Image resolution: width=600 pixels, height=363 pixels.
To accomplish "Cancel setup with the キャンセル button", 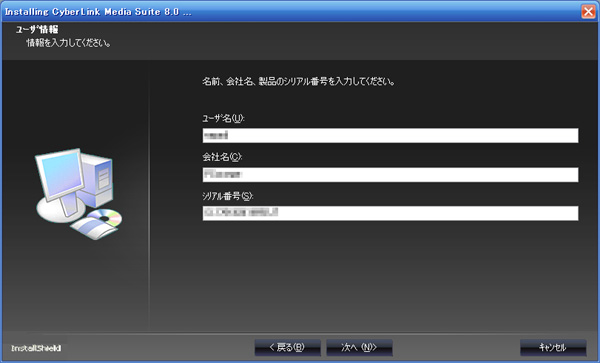I will point(553,347).
